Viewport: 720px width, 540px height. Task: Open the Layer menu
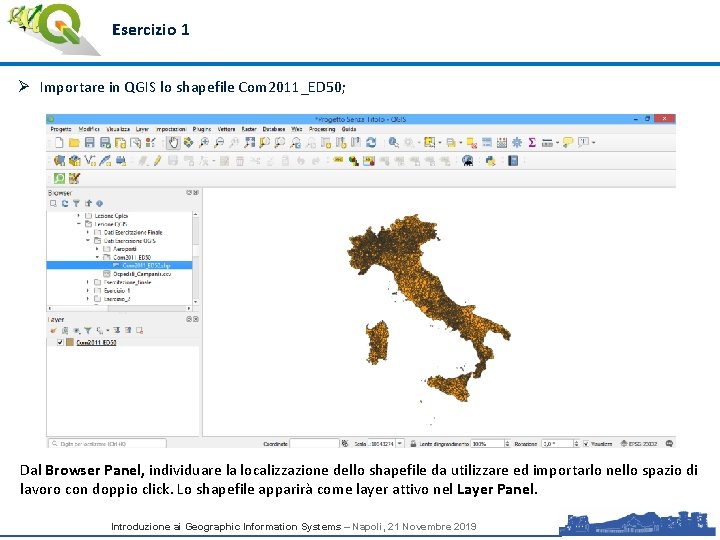[142, 129]
